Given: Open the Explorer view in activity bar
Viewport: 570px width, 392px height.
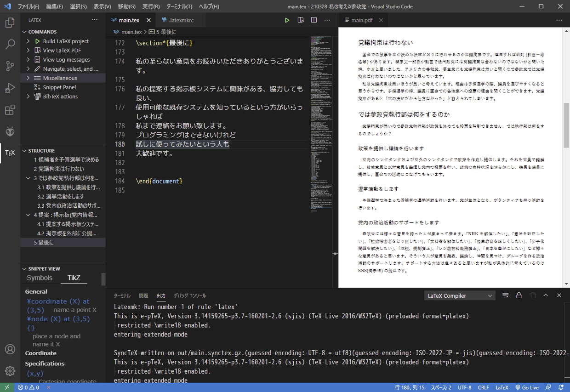Looking at the screenshot, I should coord(10,22).
